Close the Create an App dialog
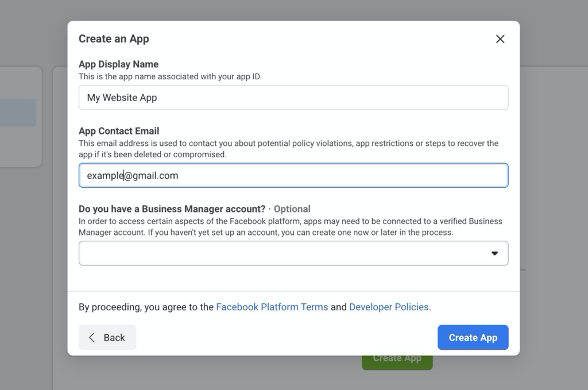The image size is (588, 390). point(500,39)
